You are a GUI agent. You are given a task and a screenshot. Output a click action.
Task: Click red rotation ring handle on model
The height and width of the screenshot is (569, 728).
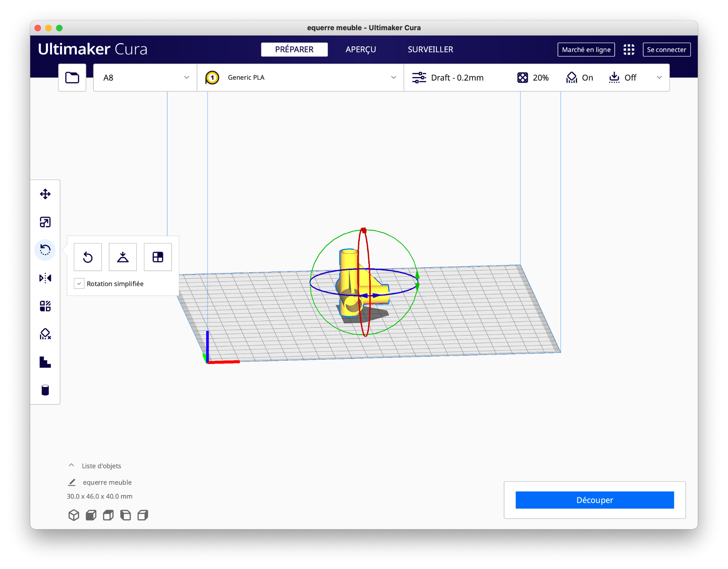pyautogui.click(x=363, y=231)
